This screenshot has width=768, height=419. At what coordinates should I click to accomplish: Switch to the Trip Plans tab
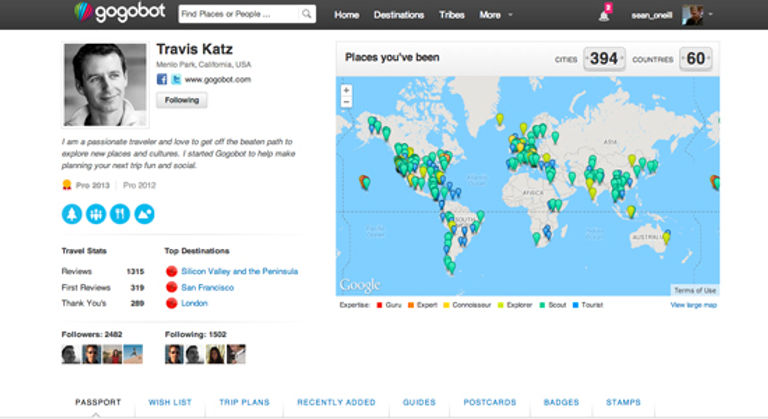click(x=244, y=402)
